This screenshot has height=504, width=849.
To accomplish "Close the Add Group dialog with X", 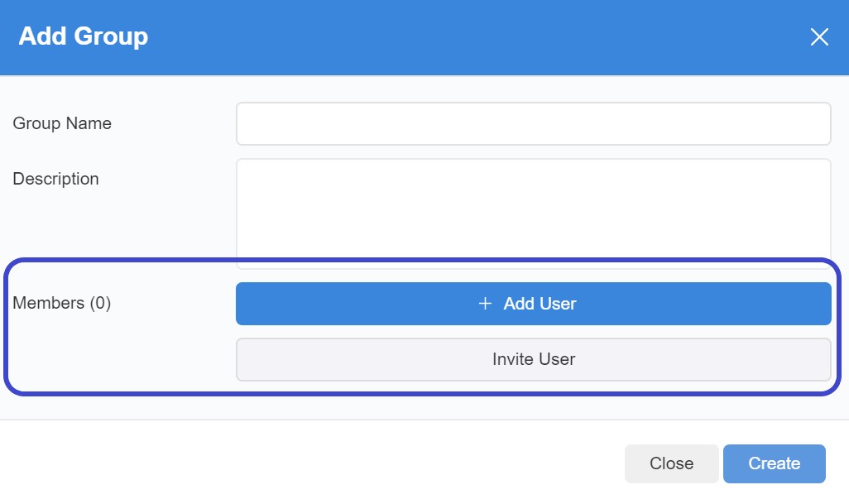I will coord(819,36).
